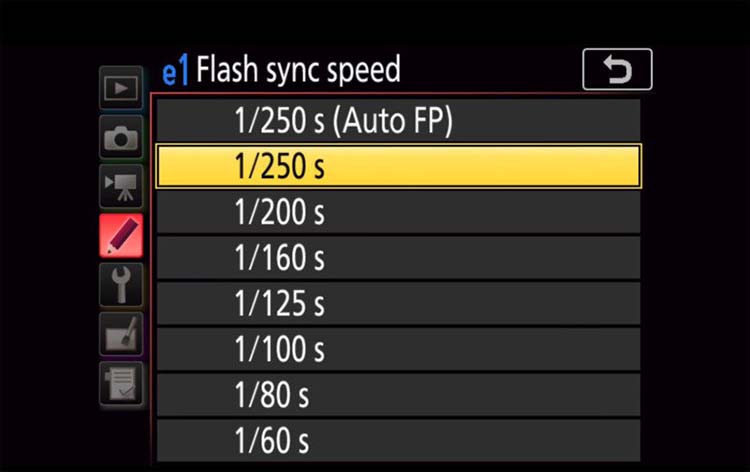Click the Flash sync speed title
This screenshot has width=750, height=472.
pyautogui.click(x=298, y=71)
